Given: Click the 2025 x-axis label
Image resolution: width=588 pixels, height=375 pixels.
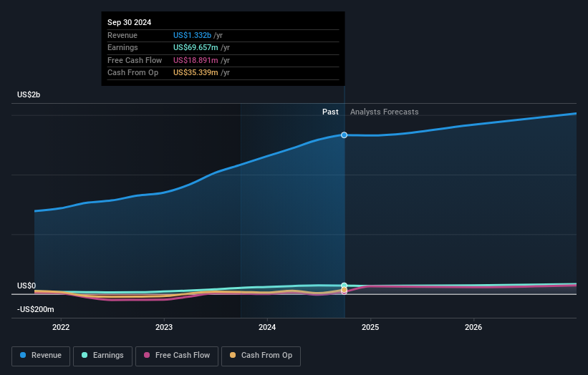Looking at the screenshot, I should tap(370, 327).
